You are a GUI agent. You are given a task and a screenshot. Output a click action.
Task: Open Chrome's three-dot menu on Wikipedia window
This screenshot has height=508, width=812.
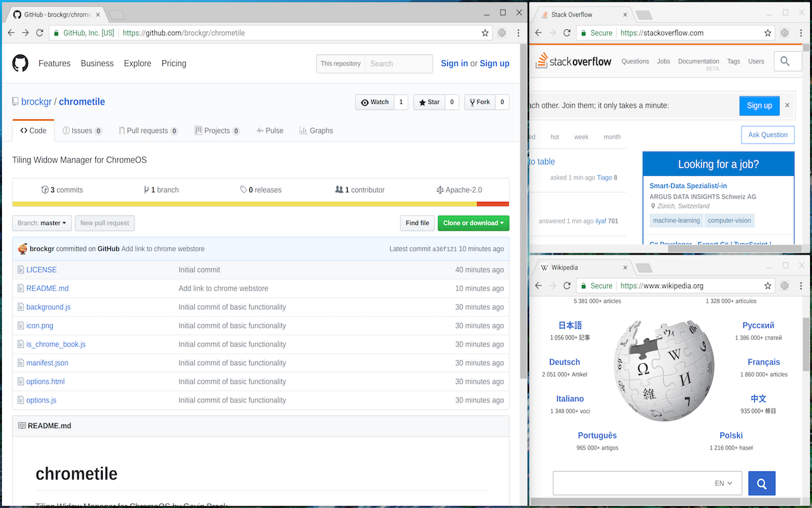click(801, 286)
